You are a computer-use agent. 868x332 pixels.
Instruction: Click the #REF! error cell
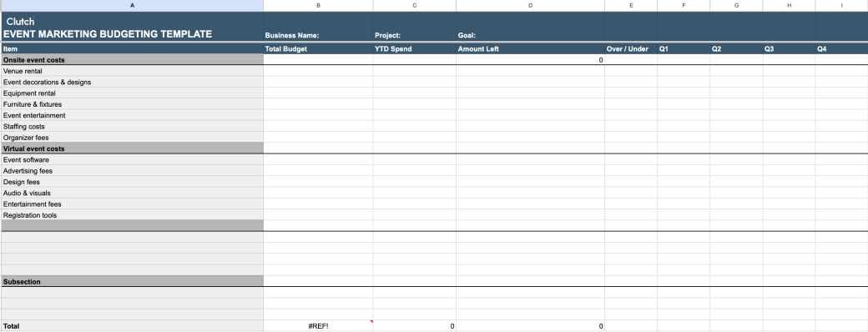(x=318, y=326)
